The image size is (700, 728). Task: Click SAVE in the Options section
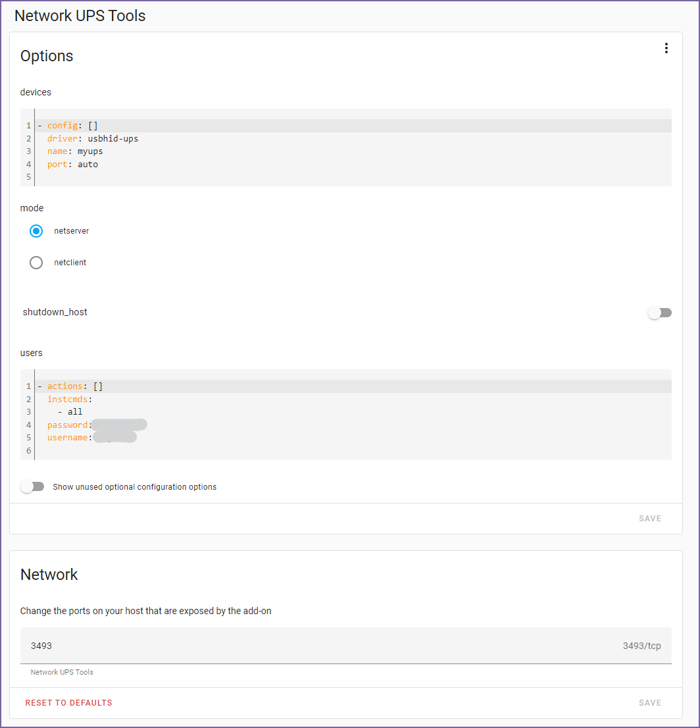coord(649,518)
